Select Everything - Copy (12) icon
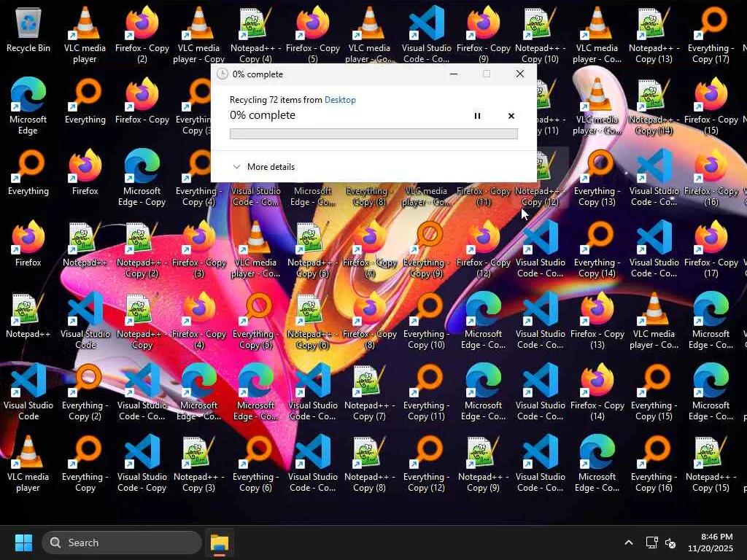 pyautogui.click(x=426, y=464)
